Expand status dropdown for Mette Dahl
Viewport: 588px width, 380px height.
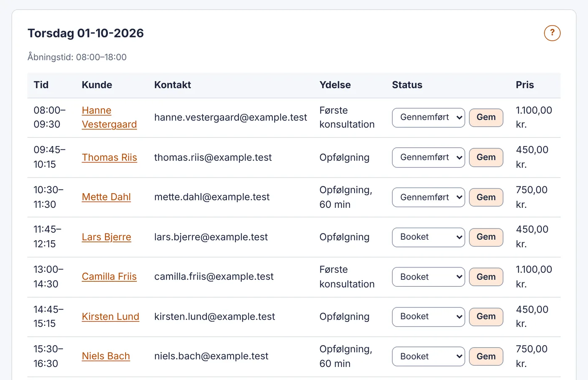[x=428, y=197]
